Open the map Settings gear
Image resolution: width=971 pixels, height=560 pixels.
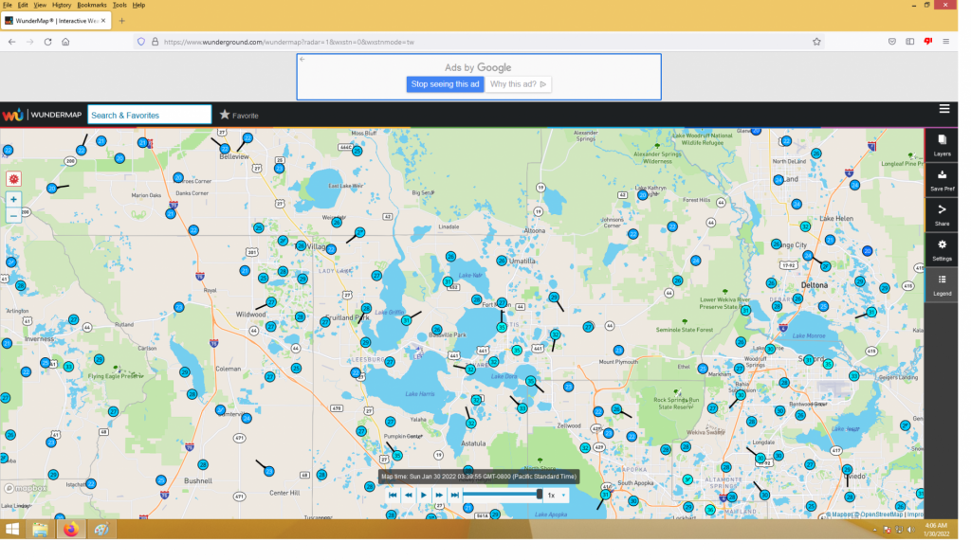point(942,250)
